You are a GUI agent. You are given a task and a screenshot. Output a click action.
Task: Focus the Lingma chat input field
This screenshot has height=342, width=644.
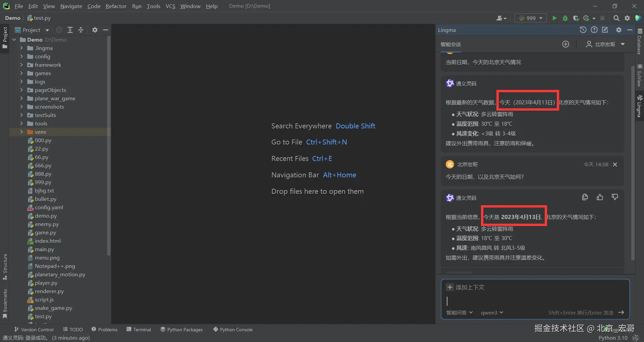point(535,301)
